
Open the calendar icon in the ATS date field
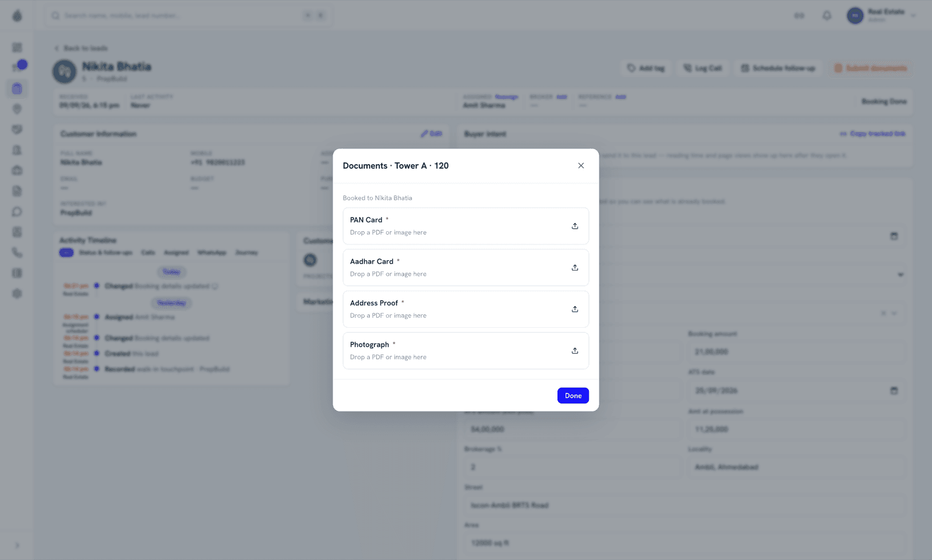(894, 391)
